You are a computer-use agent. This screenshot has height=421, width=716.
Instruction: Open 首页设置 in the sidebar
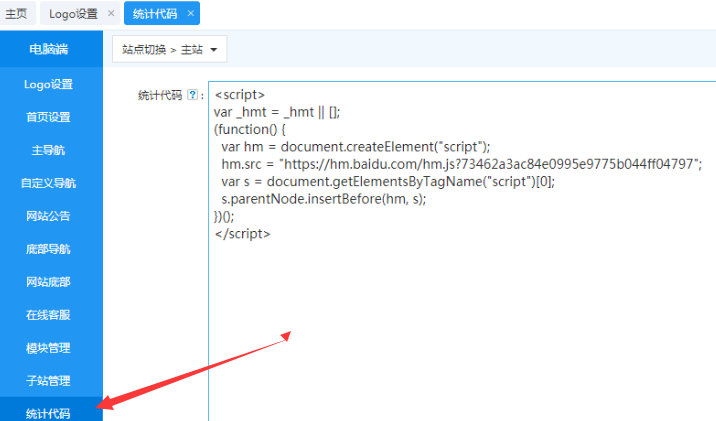point(50,117)
